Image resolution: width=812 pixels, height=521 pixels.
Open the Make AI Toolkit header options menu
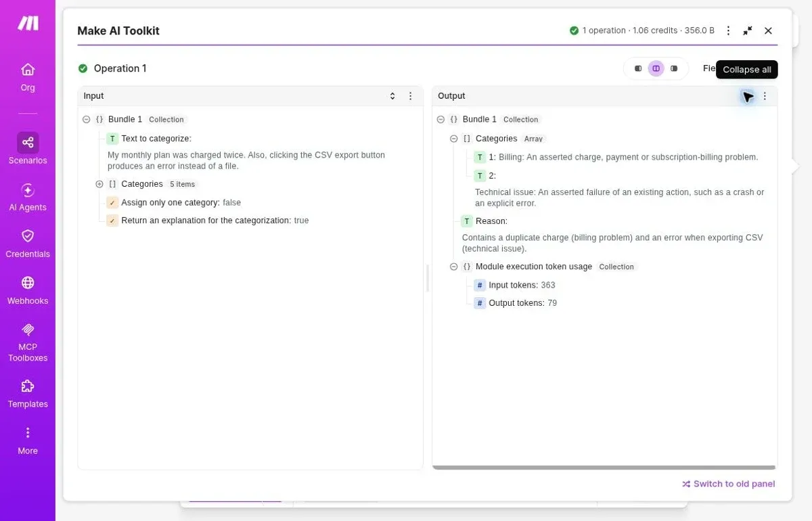click(728, 30)
